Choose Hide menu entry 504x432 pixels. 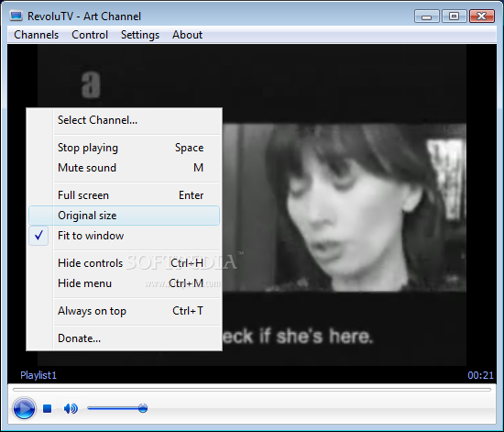pyautogui.click(x=124, y=283)
